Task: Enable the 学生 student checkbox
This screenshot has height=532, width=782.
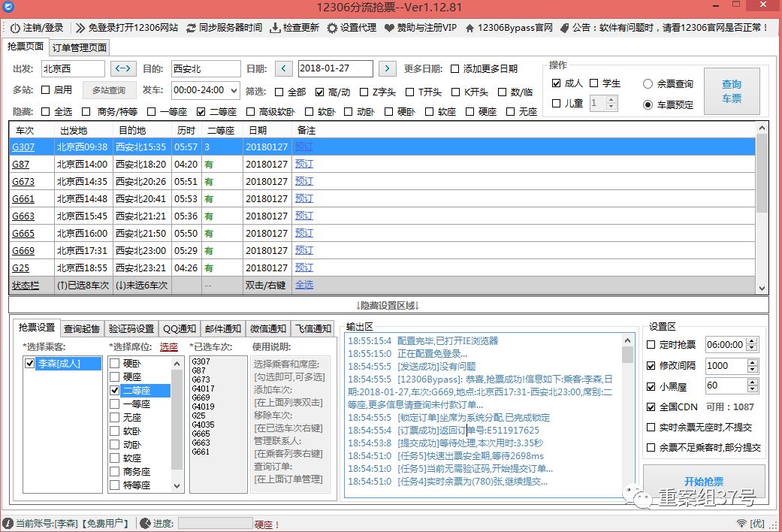Action: (x=593, y=83)
